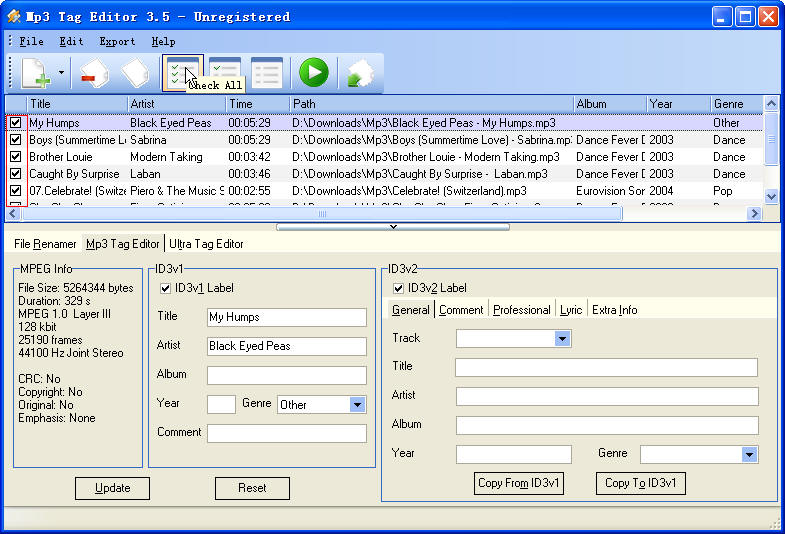Viewport: 785px width, 534px height.
Task: Click the file list scroll left arrow
Action: point(14,214)
